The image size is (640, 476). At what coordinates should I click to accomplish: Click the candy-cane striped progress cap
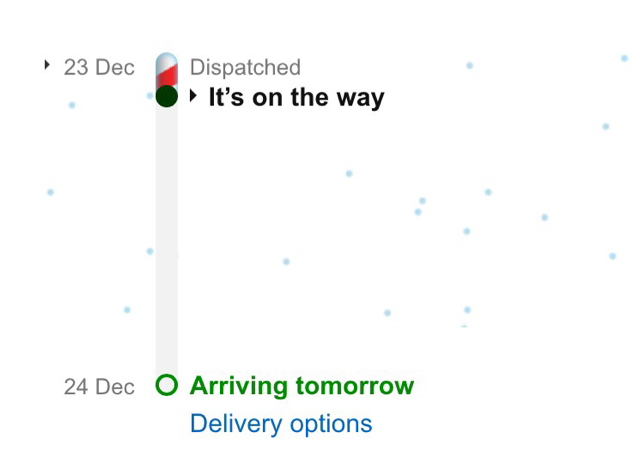click(167, 69)
